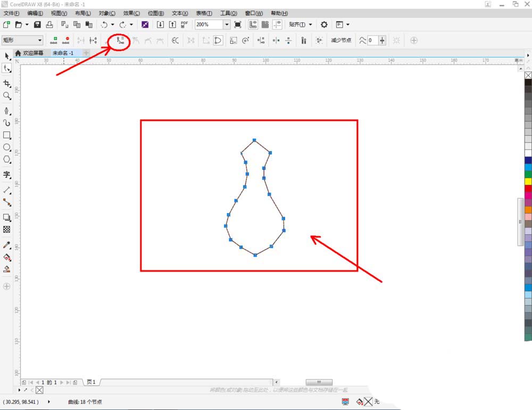Activate the Text tool

tap(7, 175)
